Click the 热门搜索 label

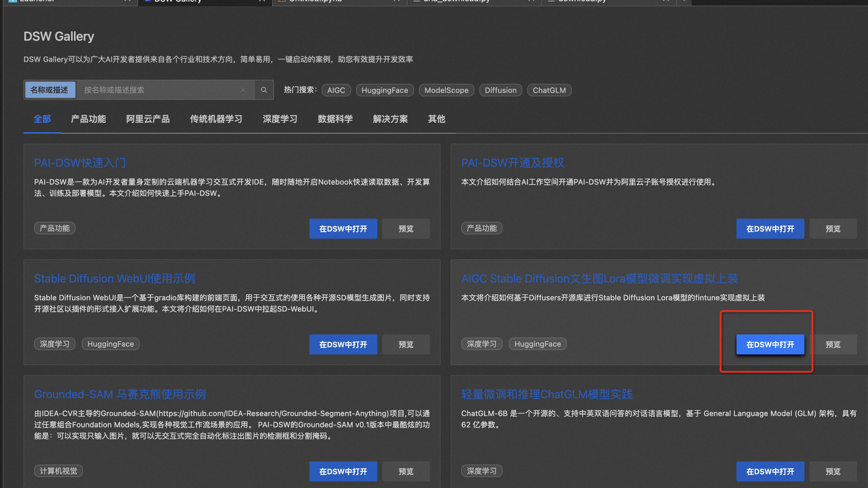tap(300, 90)
